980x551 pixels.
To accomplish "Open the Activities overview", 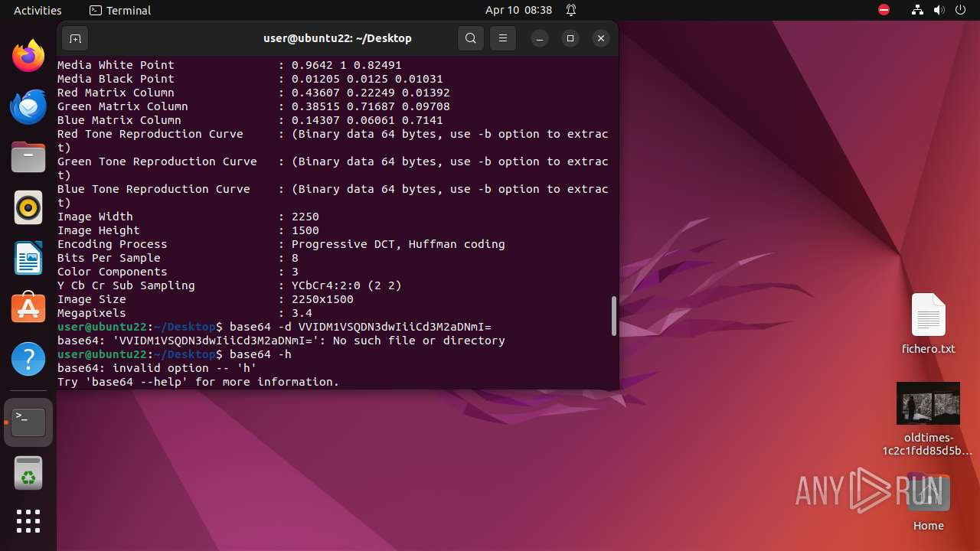I will point(38,10).
